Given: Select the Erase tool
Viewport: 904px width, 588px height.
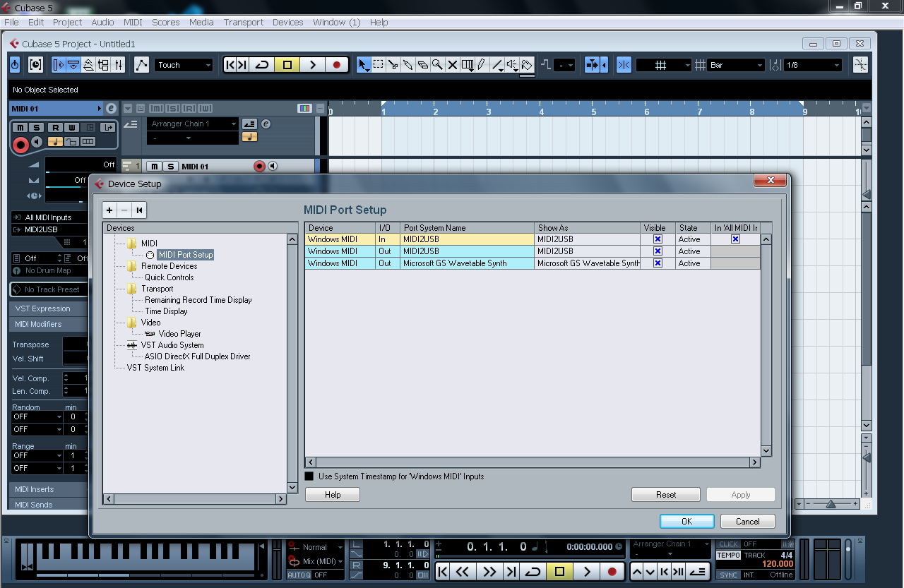Looking at the screenshot, I should tap(423, 65).
